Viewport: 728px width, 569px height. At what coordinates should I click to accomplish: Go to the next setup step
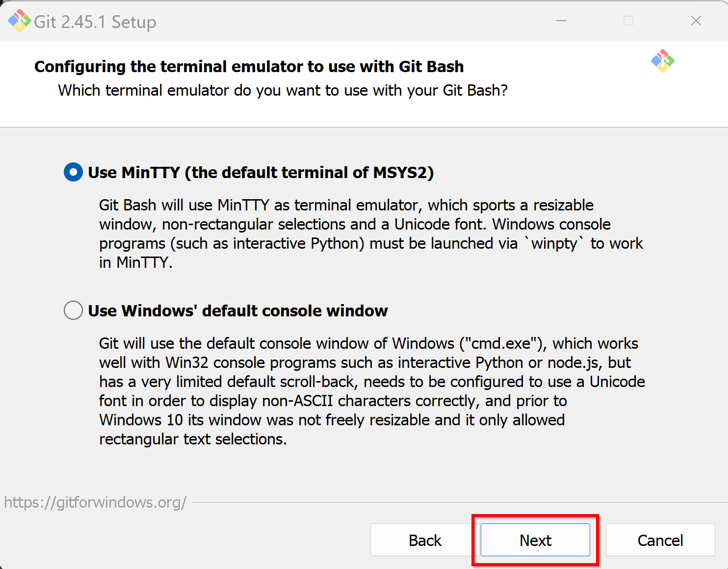coord(535,540)
